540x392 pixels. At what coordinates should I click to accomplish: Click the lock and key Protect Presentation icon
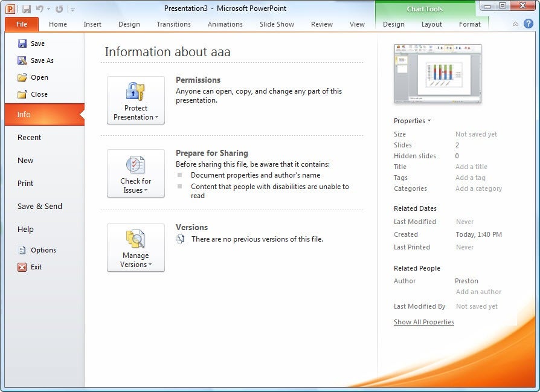click(136, 92)
